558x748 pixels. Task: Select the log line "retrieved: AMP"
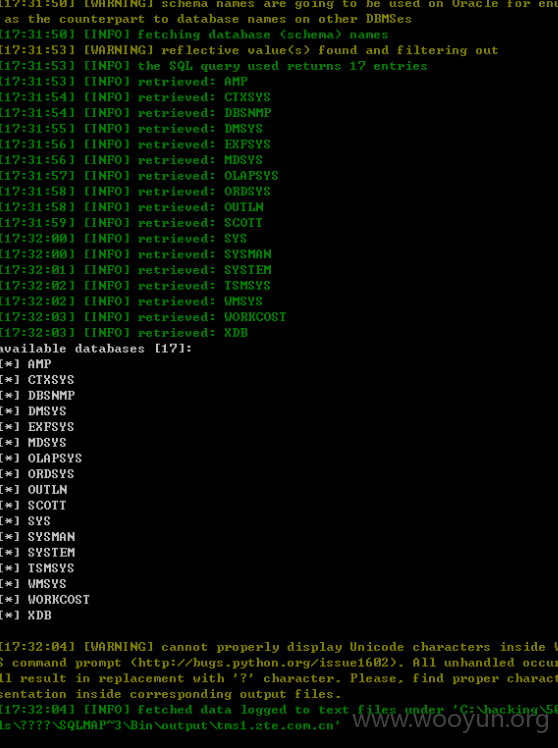pos(124,82)
